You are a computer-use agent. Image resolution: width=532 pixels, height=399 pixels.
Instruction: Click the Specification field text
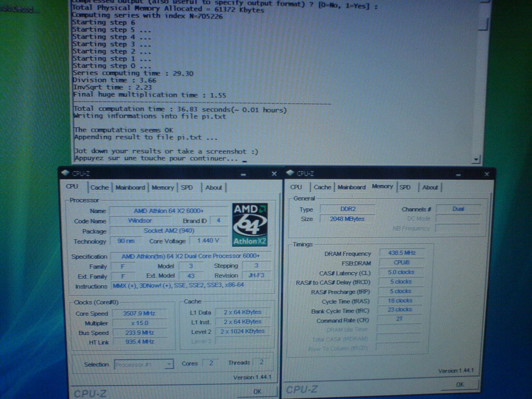pos(191,256)
